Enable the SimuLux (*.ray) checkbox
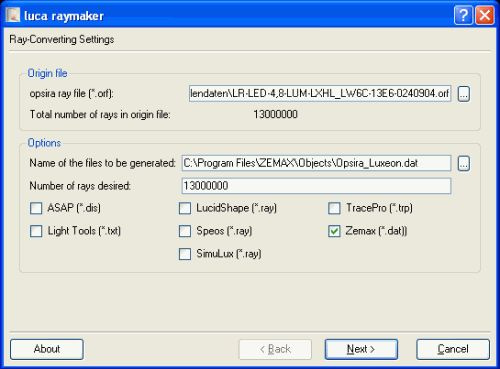Screen dimensions: 500x369 (x=185, y=254)
